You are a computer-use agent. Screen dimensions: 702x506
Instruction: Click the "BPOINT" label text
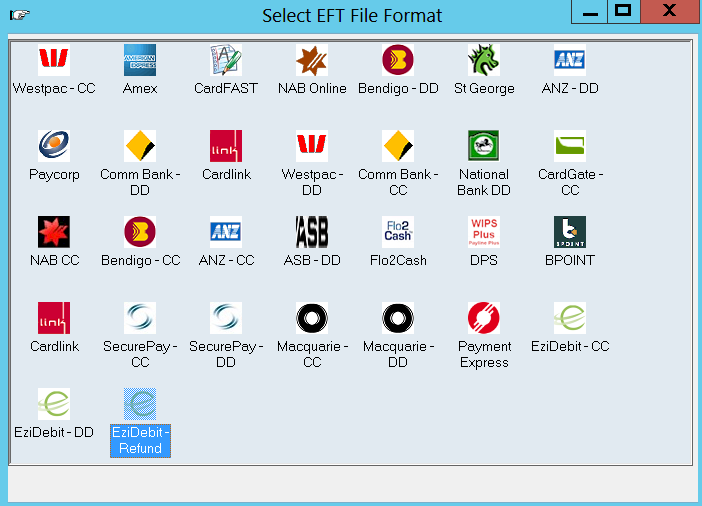(x=569, y=260)
